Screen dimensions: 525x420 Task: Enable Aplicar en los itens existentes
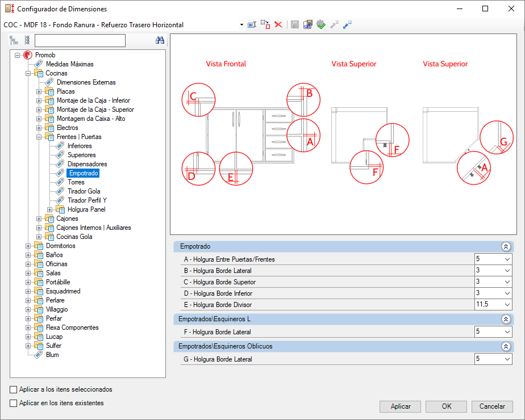click(x=14, y=404)
